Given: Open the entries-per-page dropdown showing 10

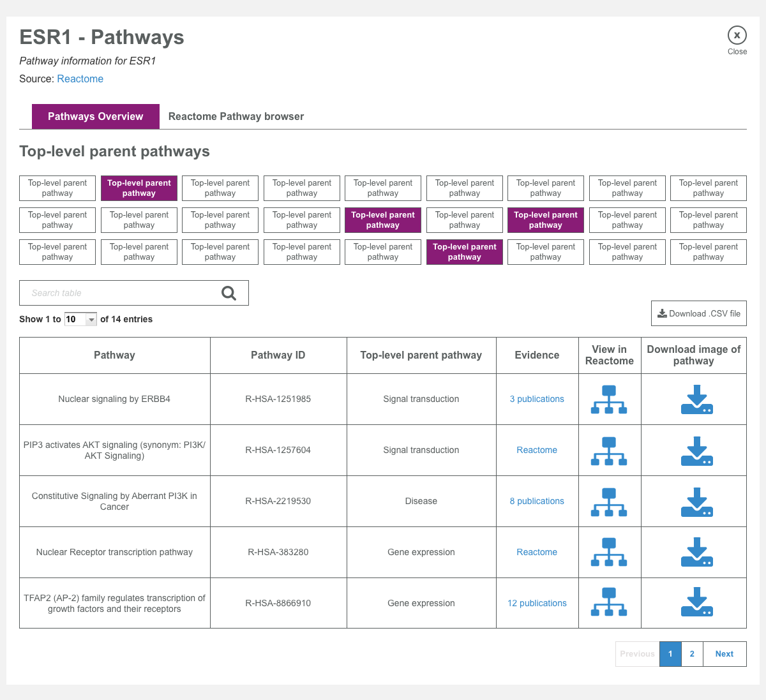Looking at the screenshot, I should tap(80, 318).
